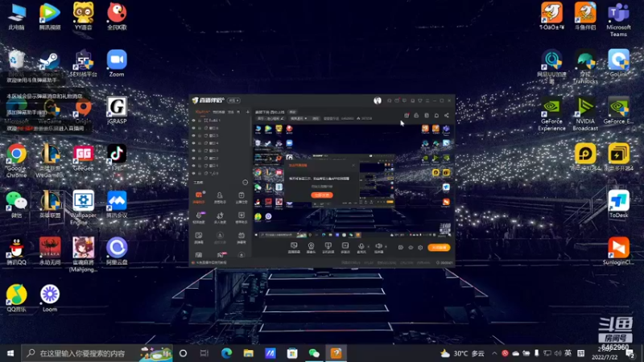Open hamburger menu in app title bar
Image resolution: width=644 pixels, height=362 pixels.
pos(427,101)
